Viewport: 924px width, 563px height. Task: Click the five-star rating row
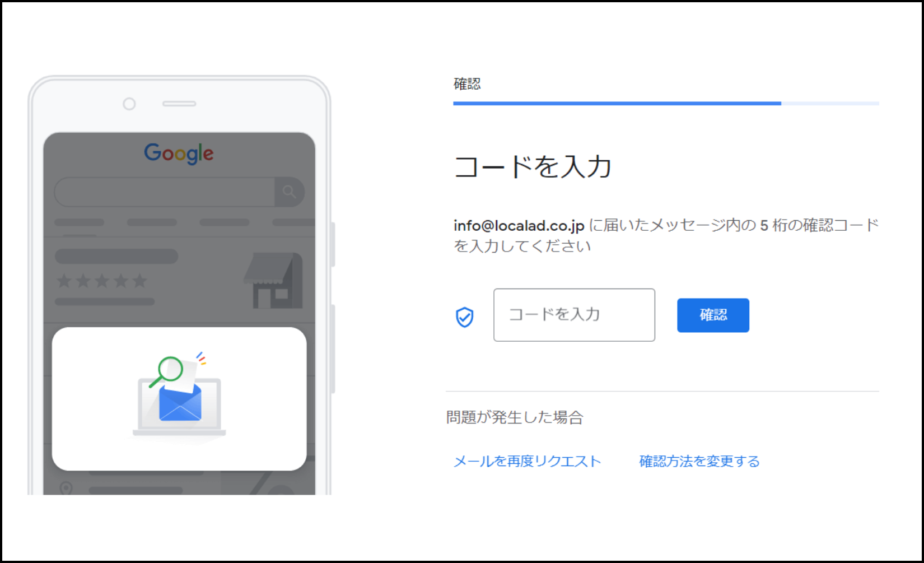click(x=102, y=280)
